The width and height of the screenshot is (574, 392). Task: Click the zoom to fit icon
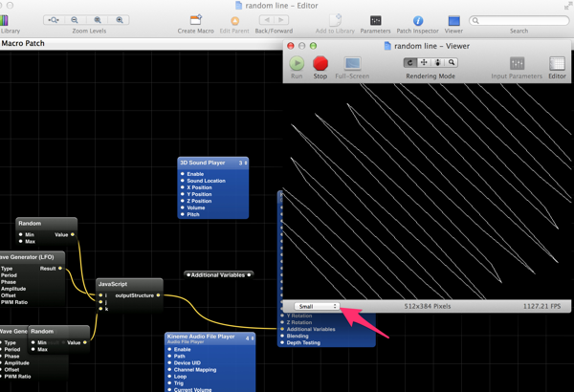click(x=54, y=20)
